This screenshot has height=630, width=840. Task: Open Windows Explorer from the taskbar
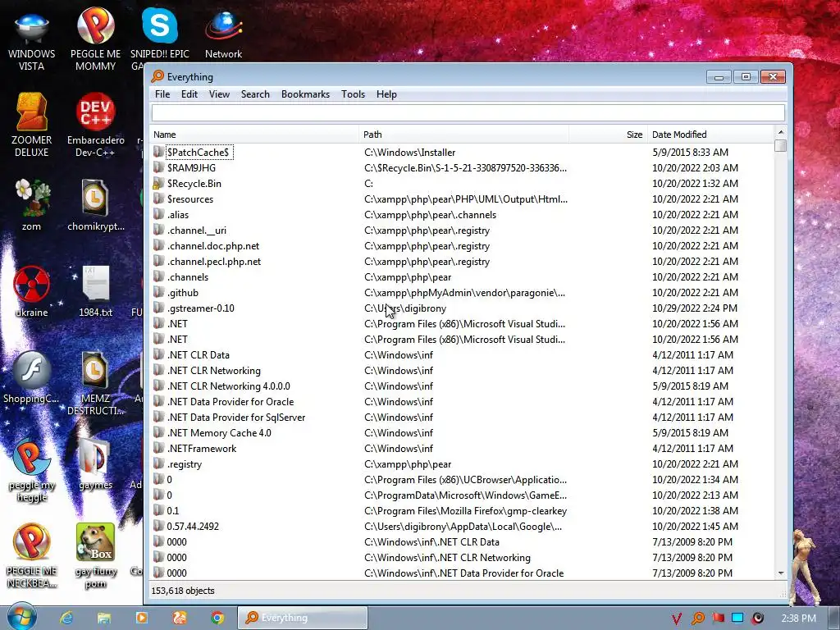pos(104,618)
